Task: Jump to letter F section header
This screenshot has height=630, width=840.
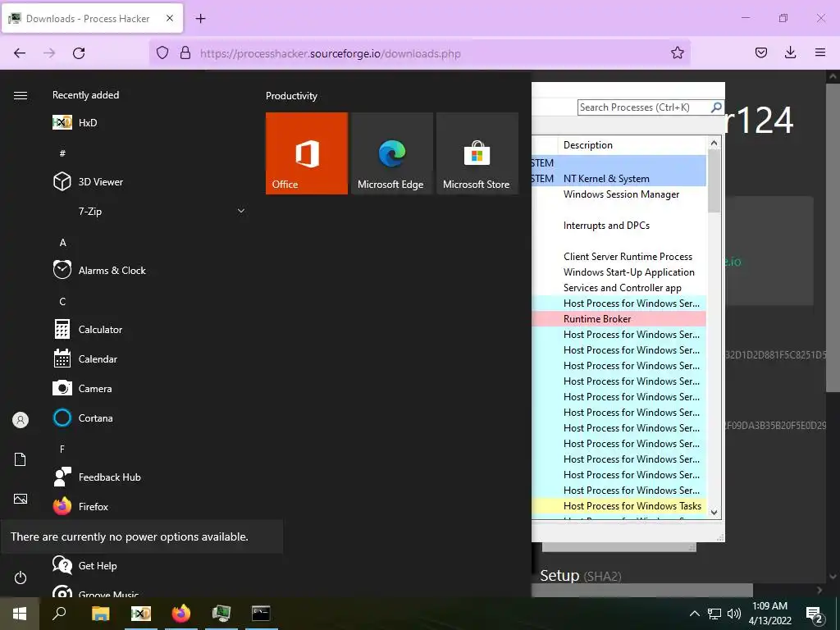Action: coord(62,449)
